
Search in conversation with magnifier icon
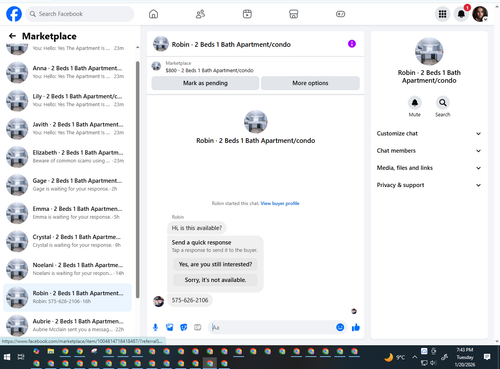tap(443, 103)
